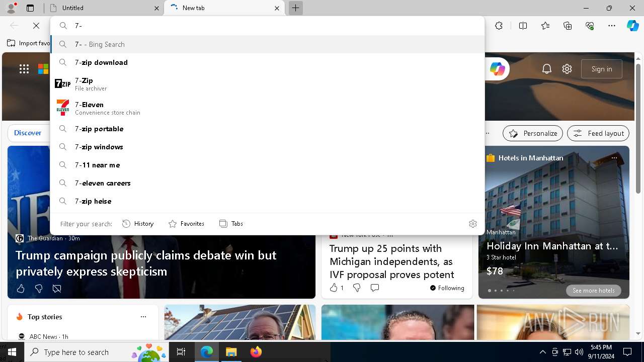Open the notifications bell on MSN
Screen dimensions: 644x362
click(547, 69)
